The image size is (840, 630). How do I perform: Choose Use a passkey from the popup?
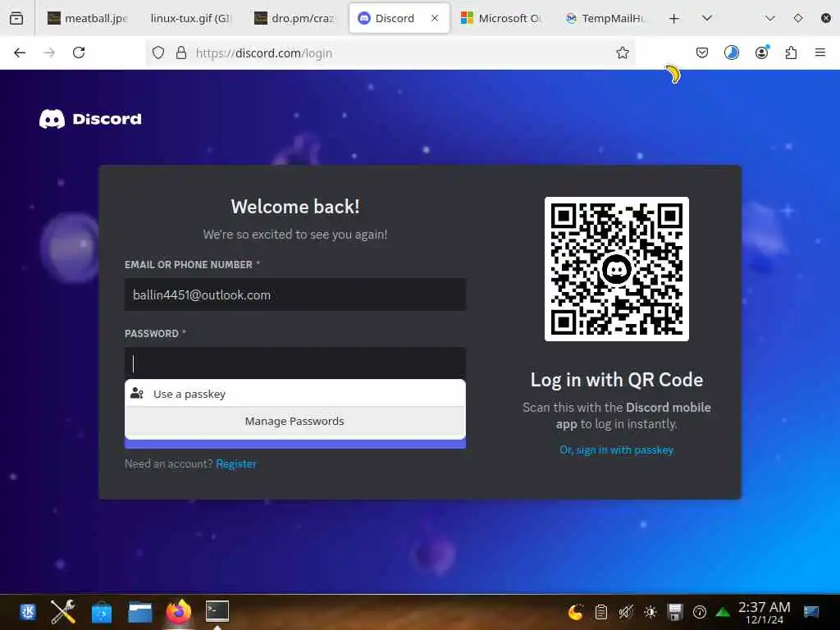295,394
